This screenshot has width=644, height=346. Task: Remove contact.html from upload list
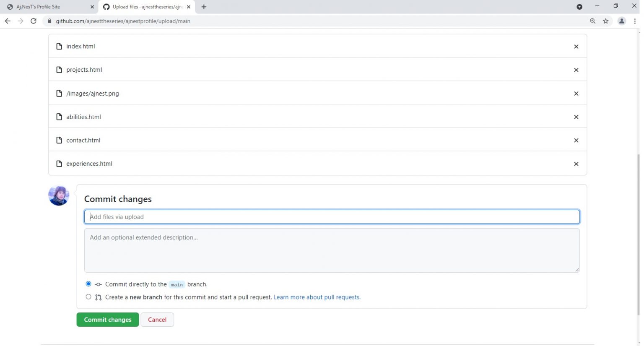point(576,140)
